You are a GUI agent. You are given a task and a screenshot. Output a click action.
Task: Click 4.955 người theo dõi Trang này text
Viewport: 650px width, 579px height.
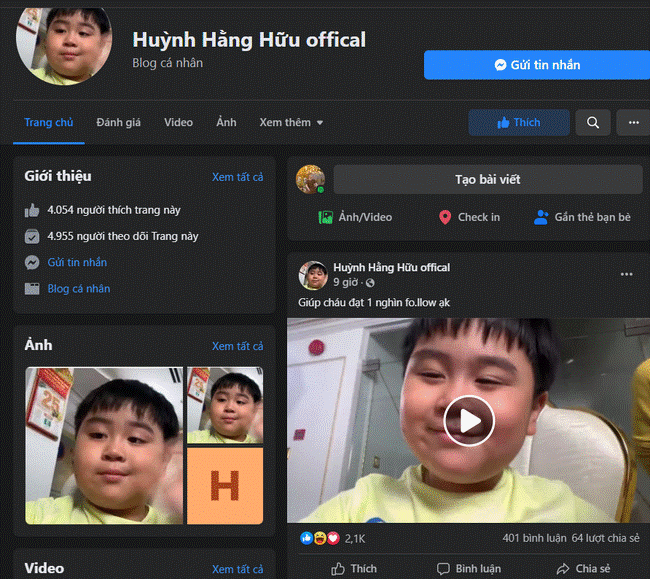(x=123, y=237)
